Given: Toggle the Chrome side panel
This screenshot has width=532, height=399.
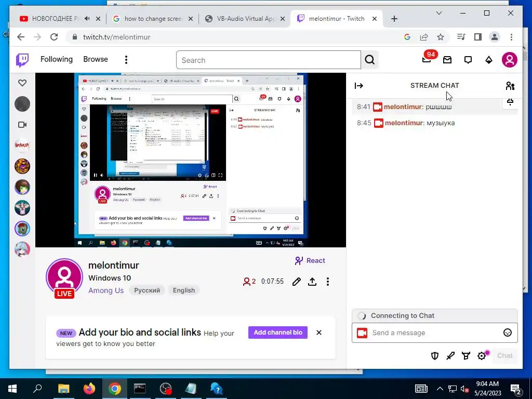Looking at the screenshot, I should (478, 37).
